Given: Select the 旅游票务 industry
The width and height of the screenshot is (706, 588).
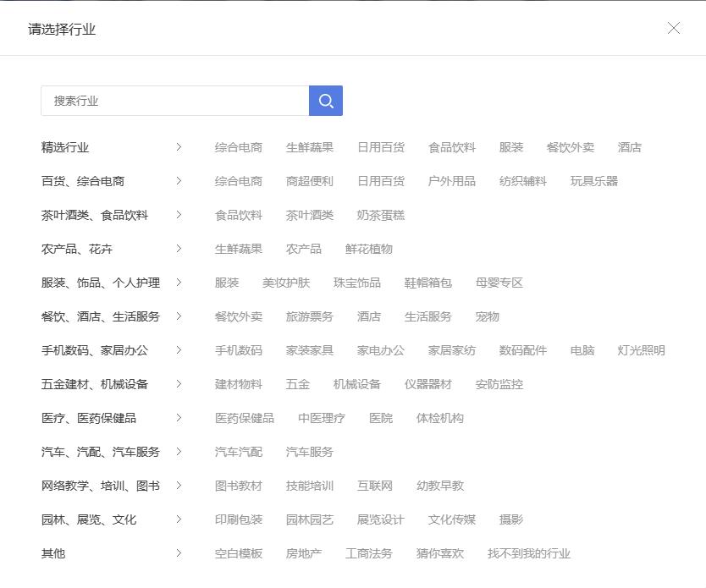Looking at the screenshot, I should point(307,316).
